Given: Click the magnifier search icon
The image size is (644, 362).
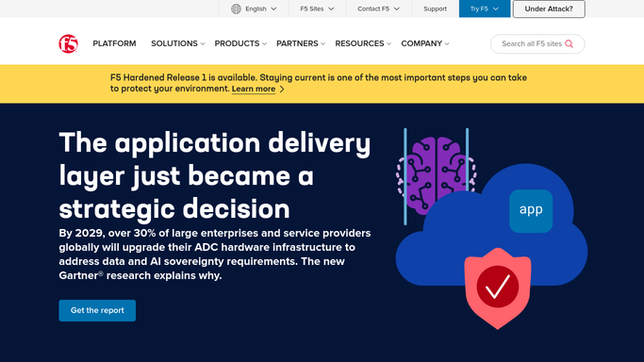Looking at the screenshot, I should click(x=569, y=44).
